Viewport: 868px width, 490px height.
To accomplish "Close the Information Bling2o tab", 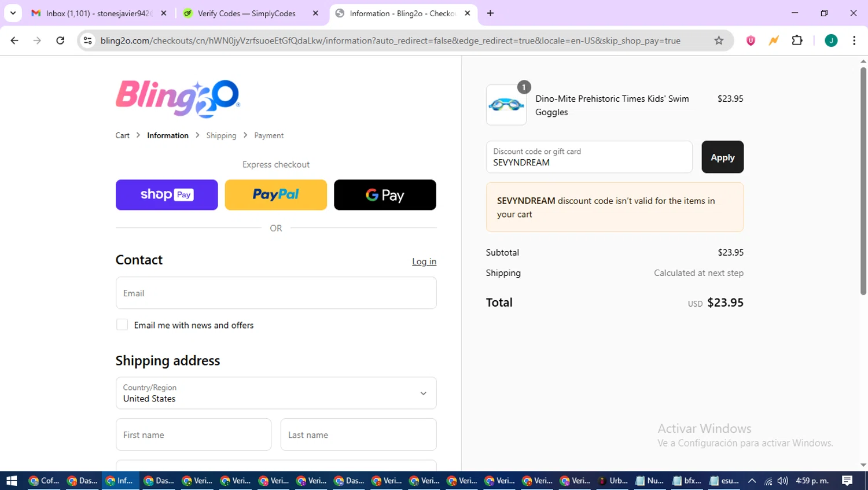I will click(468, 13).
